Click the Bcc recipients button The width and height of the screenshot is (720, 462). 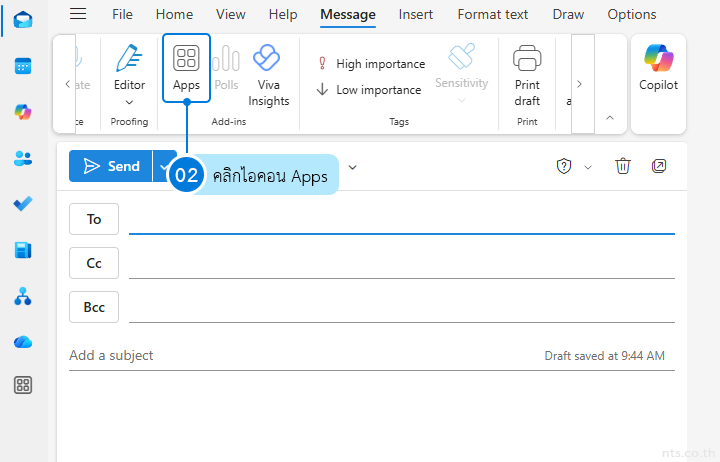94,307
